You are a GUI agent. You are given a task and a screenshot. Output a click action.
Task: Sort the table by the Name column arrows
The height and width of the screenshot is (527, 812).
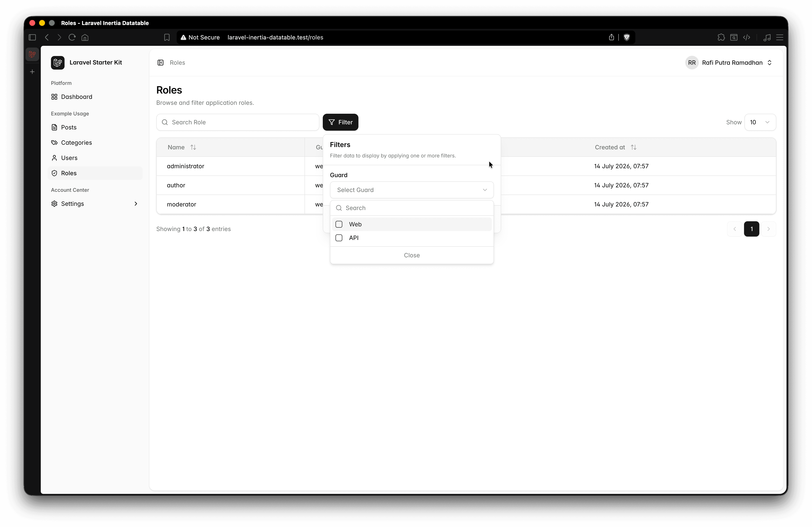(193, 147)
